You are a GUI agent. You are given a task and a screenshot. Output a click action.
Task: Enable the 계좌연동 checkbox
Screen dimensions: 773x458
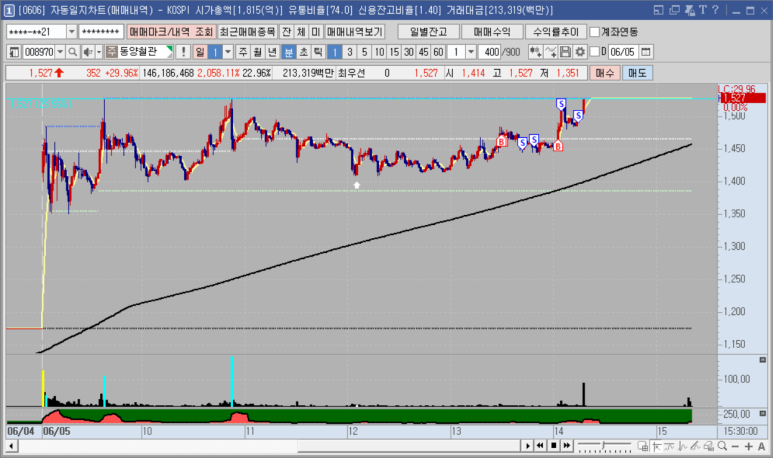595,32
